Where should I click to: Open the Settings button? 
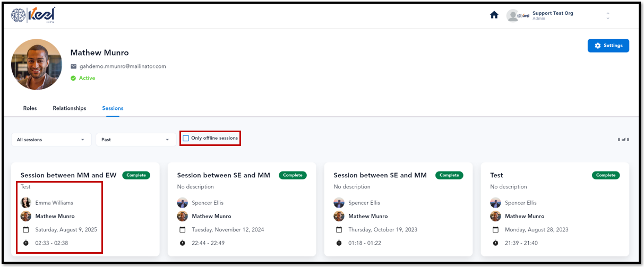pos(608,46)
